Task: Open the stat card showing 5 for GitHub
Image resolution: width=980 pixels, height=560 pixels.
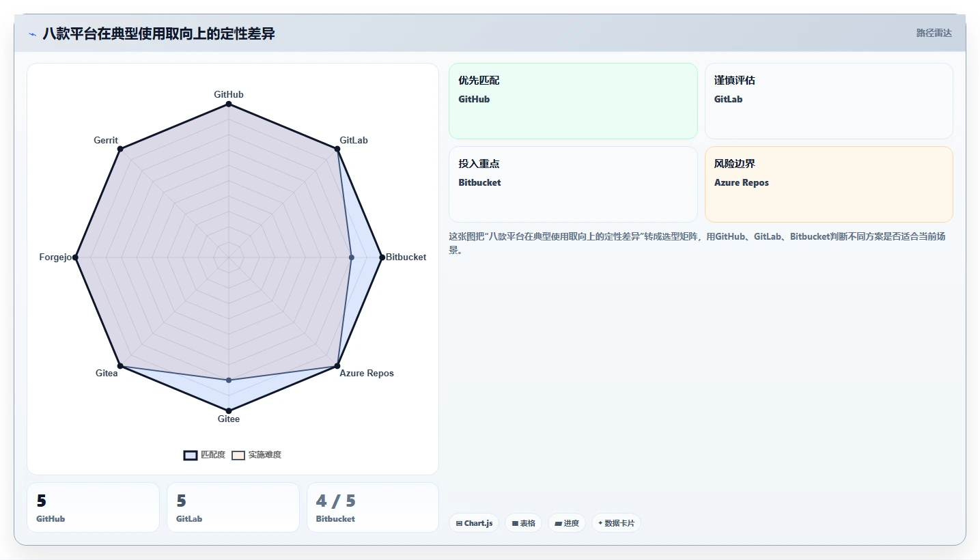Action: tap(93, 507)
